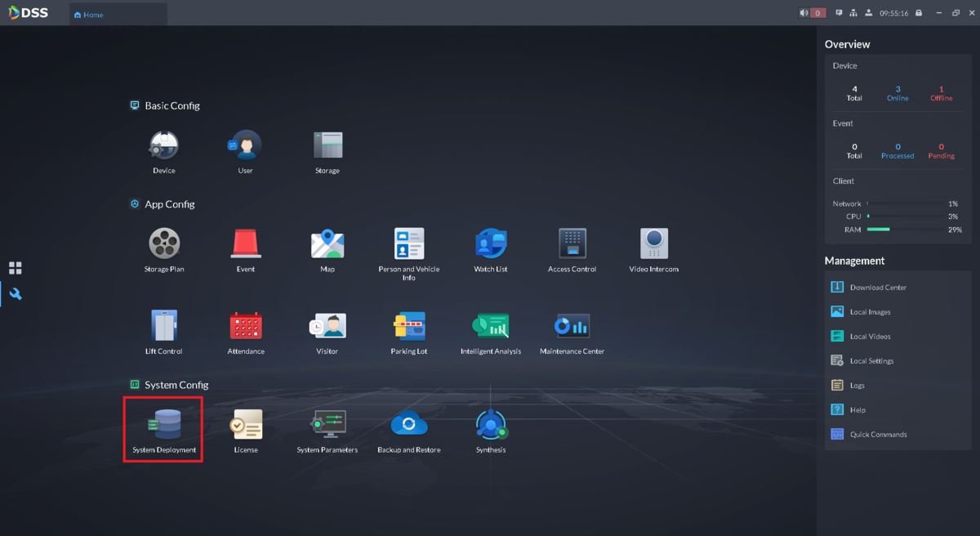Open the Download Center from Management panel

(878, 287)
